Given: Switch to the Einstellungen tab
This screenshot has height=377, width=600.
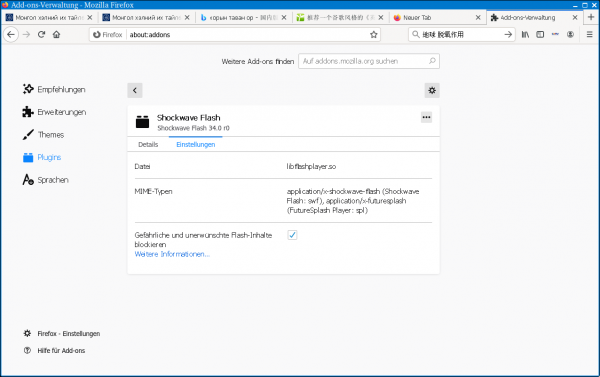Looking at the screenshot, I should (196, 144).
